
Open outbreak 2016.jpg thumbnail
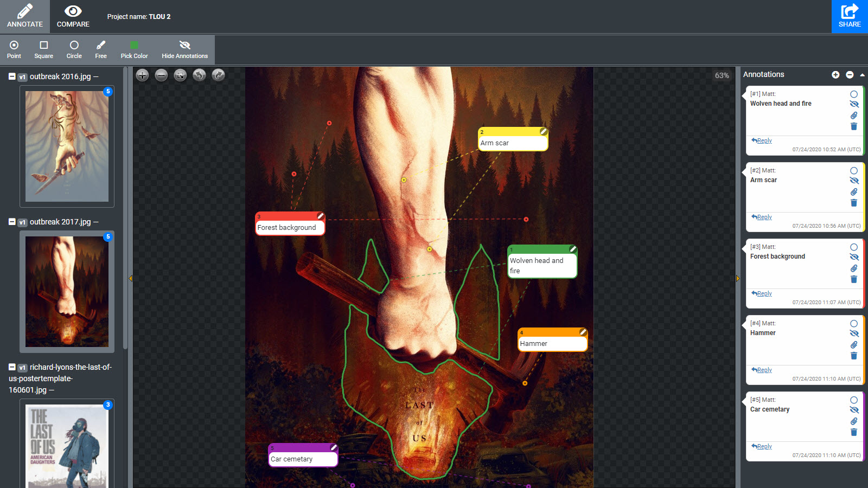tap(67, 146)
